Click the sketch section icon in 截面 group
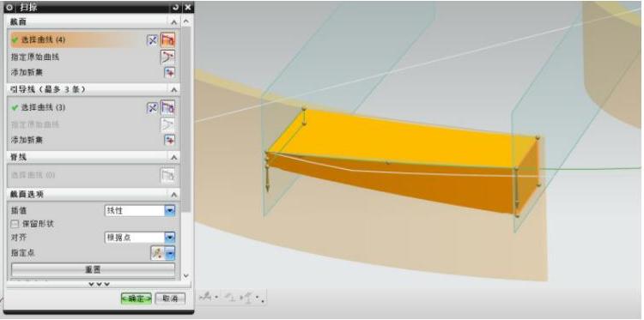This screenshot has width=644, height=320. point(152,39)
